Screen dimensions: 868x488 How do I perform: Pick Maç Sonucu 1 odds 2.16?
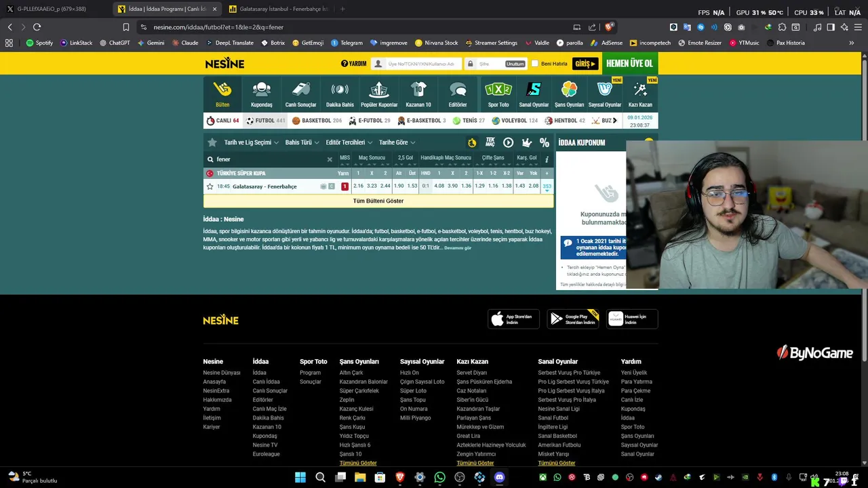point(358,186)
